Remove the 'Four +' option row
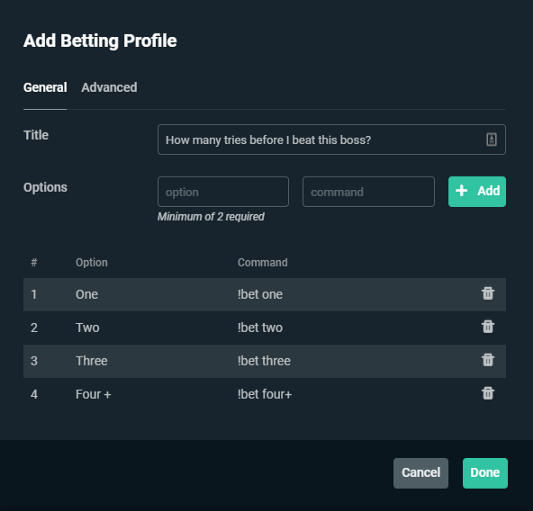Image resolution: width=533 pixels, height=511 pixels. click(x=488, y=393)
